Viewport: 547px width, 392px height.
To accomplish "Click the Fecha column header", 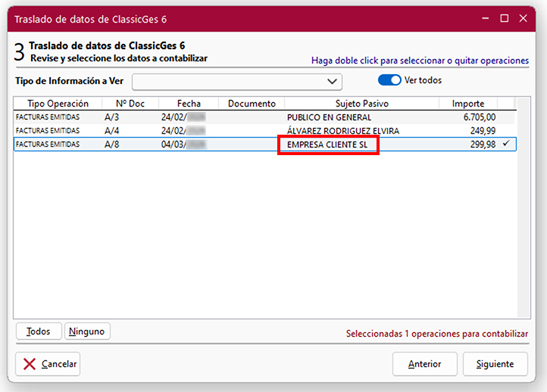I will coord(189,104).
